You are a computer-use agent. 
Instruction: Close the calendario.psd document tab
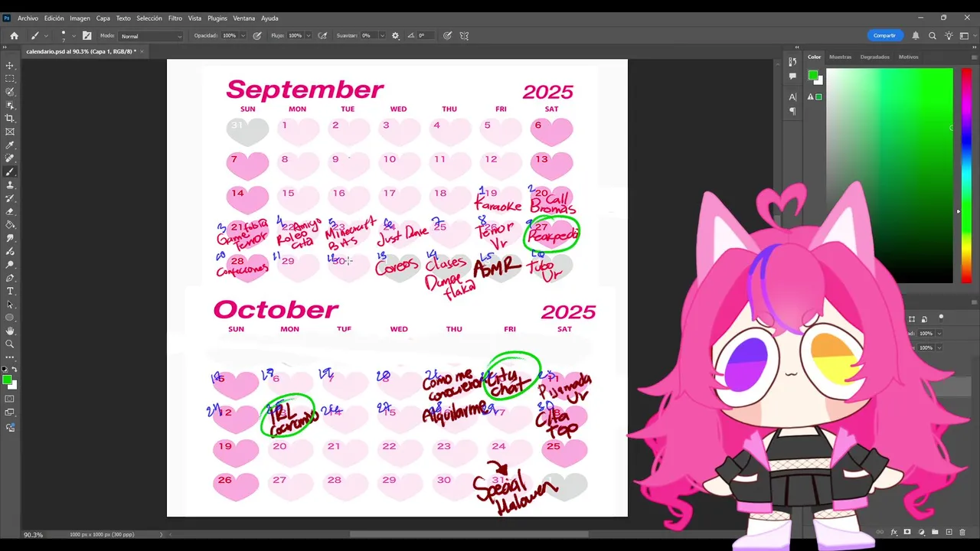click(142, 51)
